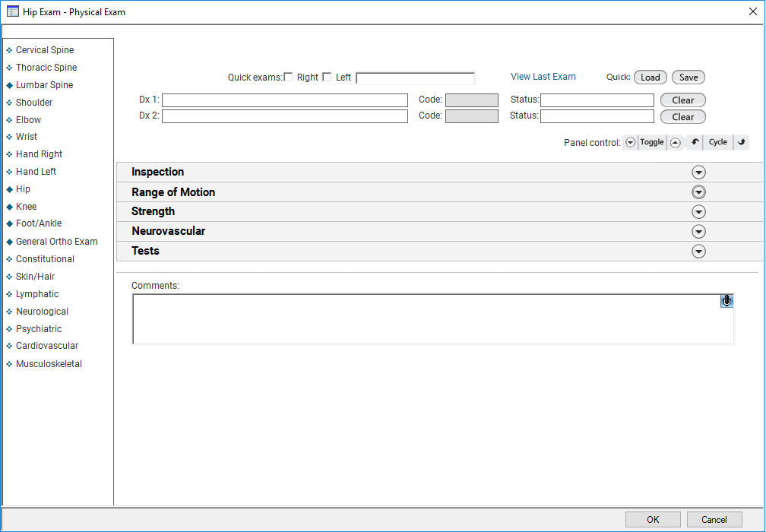Select Elbow in the exam list
The height and width of the screenshot is (532, 766).
tap(28, 119)
